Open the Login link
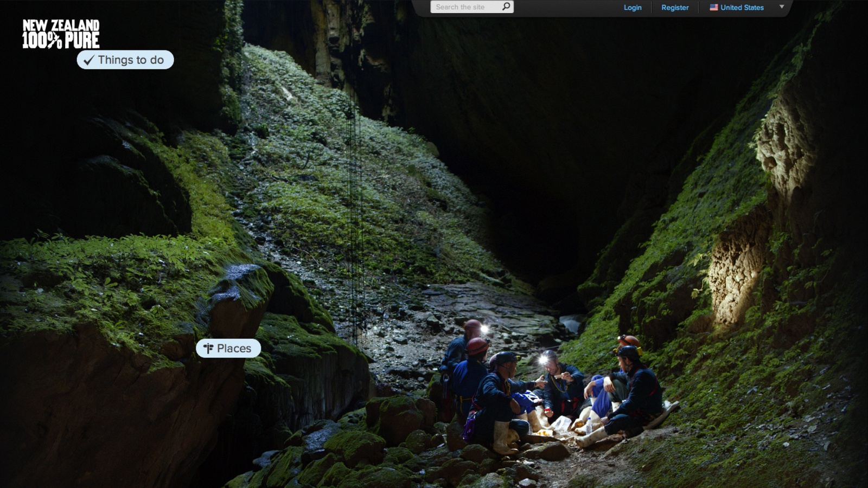The image size is (868, 488). pos(633,8)
